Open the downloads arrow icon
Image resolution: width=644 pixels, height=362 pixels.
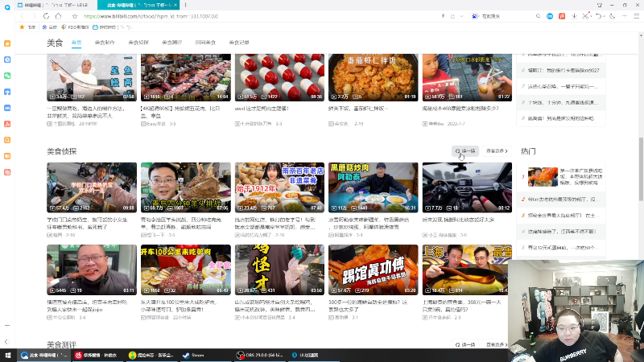574,16
